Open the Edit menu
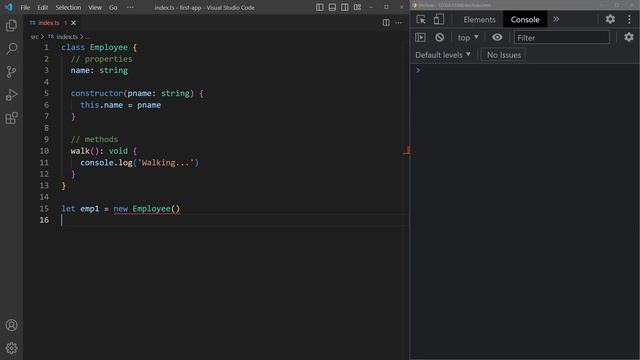640x360 pixels. click(x=42, y=7)
